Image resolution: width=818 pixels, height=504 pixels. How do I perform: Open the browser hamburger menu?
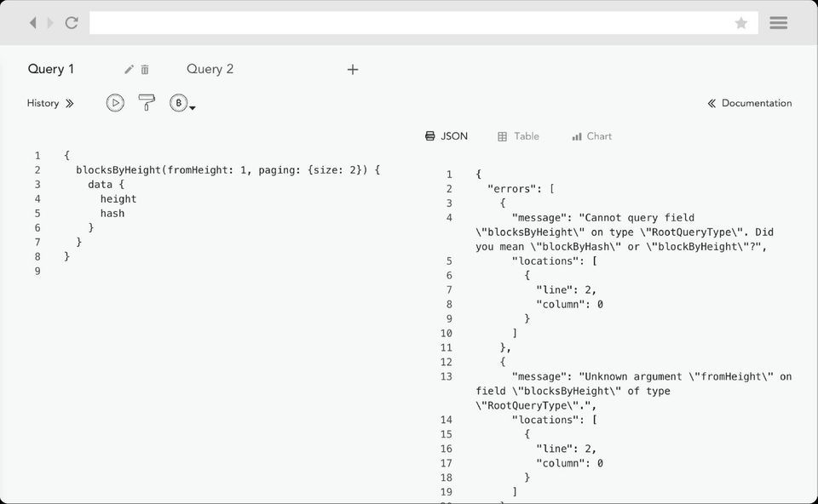click(778, 23)
